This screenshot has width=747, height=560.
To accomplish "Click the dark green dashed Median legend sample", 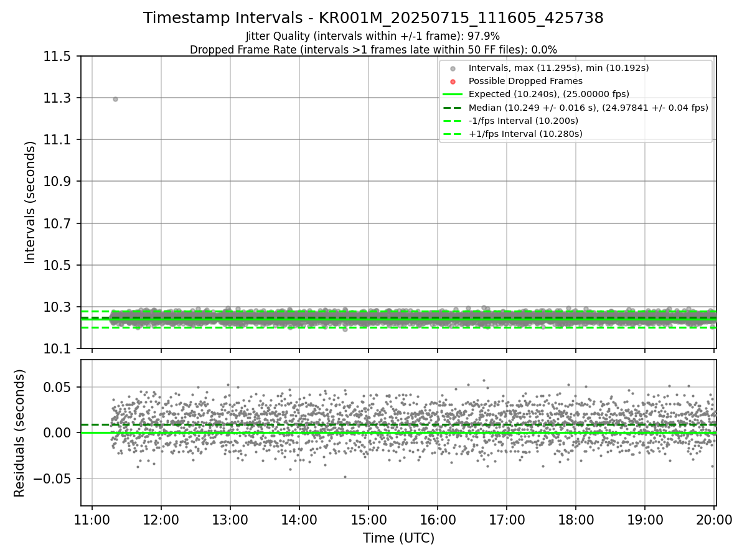I will (x=453, y=108).
